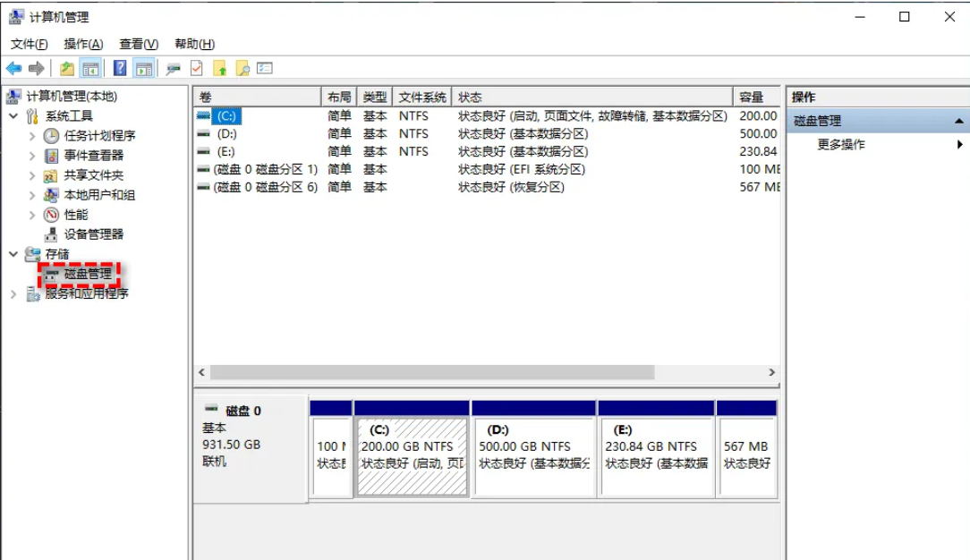
Task: Click the Forward arrow in toolbar
Action: (37, 69)
